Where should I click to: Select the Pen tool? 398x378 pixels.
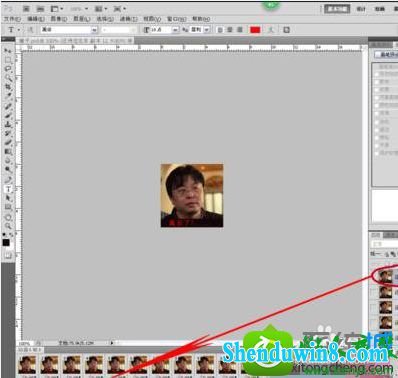click(8, 180)
